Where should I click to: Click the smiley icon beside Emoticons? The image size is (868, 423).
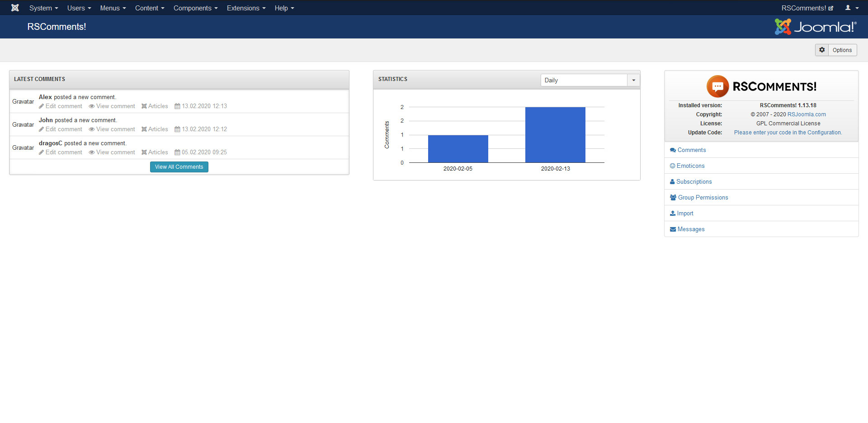click(x=672, y=166)
